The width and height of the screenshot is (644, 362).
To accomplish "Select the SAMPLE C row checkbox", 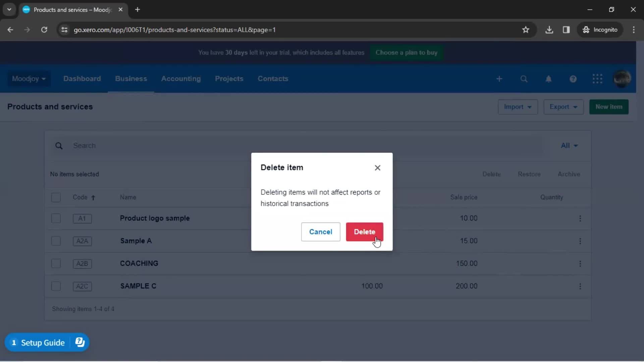I will (56, 286).
